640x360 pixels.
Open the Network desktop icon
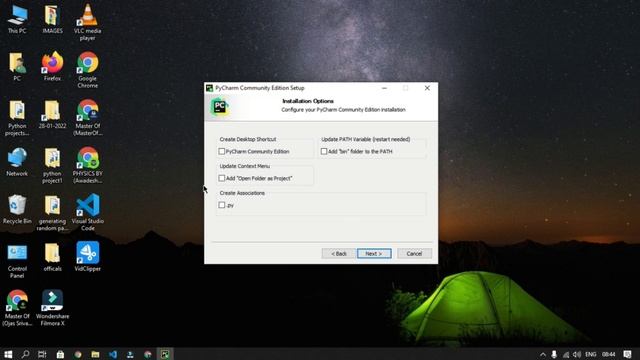[x=17, y=162]
